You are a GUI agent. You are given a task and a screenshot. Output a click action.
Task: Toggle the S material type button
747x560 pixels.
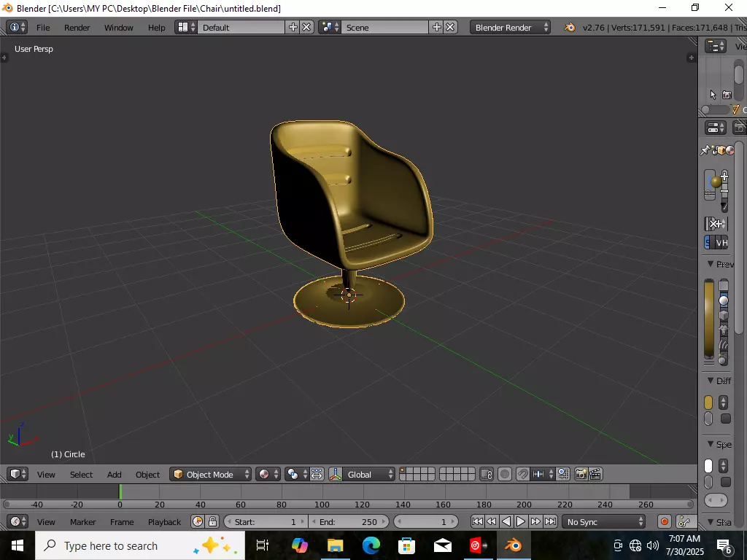point(708,242)
